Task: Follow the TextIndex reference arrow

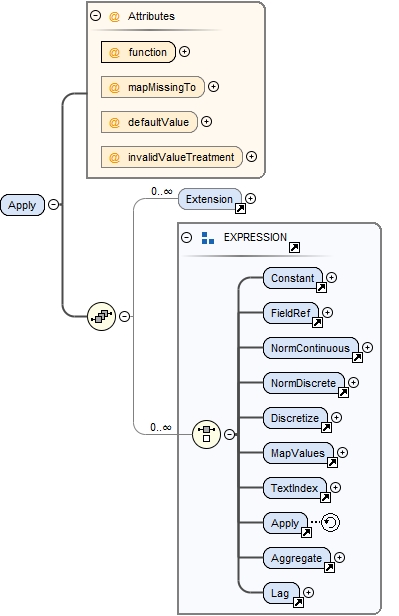Action: tap(325, 498)
